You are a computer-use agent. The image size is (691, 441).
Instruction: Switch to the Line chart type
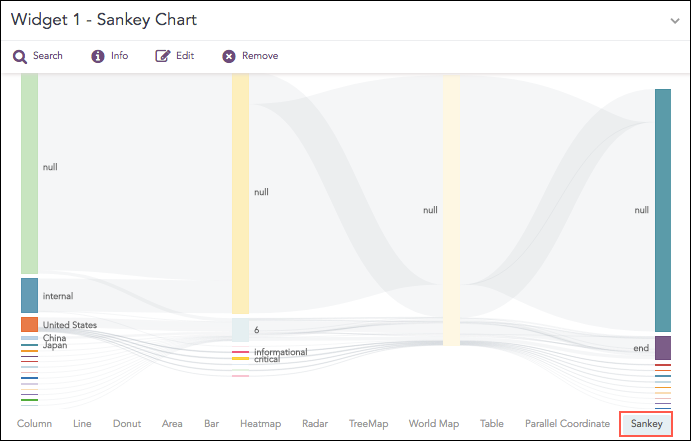point(82,424)
